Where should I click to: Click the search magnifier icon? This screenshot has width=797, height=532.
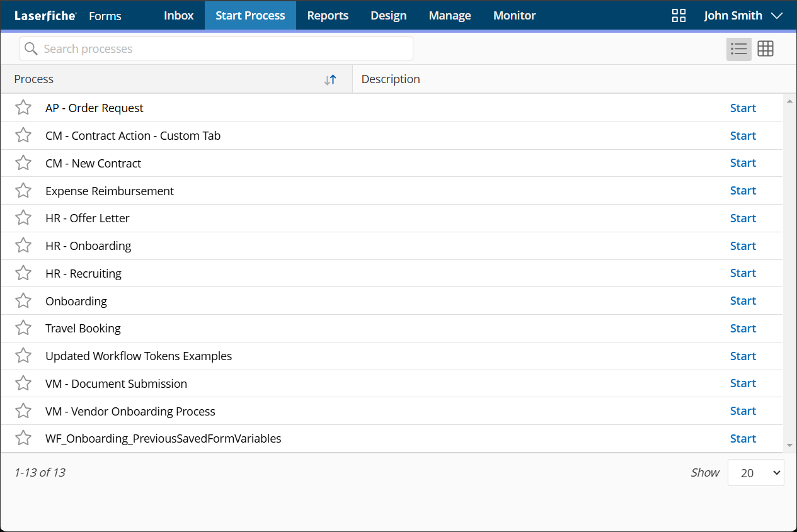(x=30, y=49)
